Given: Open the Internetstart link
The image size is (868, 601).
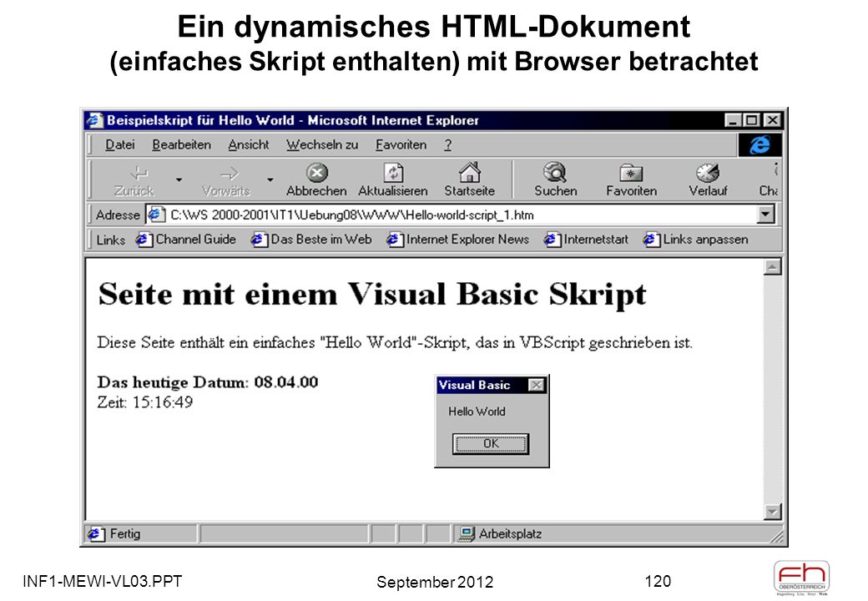Looking at the screenshot, I should point(586,240).
